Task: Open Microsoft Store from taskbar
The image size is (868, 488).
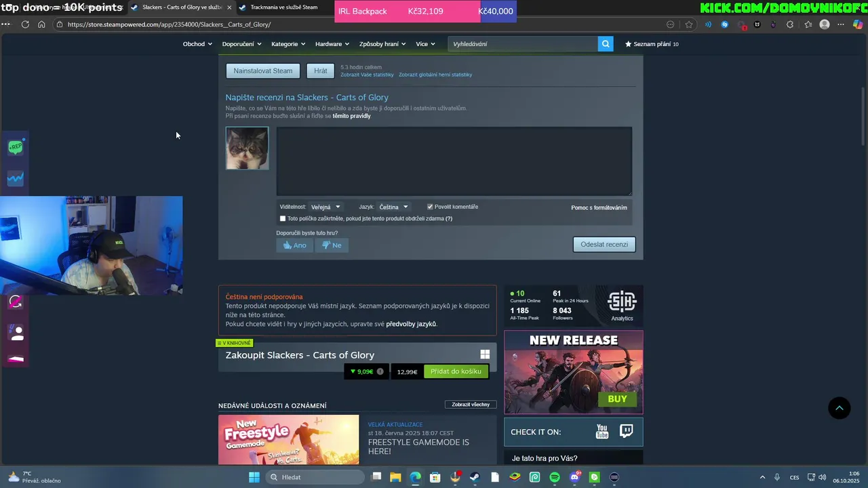Action: pyautogui.click(x=435, y=477)
